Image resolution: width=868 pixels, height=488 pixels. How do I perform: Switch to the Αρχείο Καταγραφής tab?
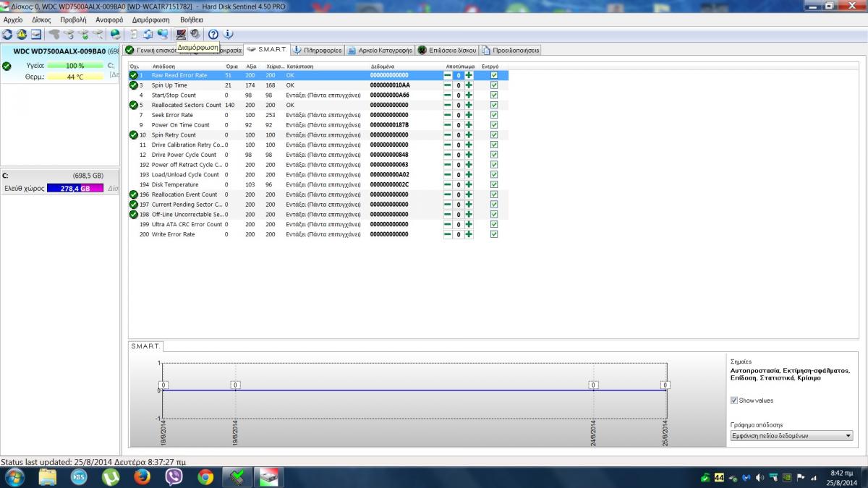coord(380,51)
